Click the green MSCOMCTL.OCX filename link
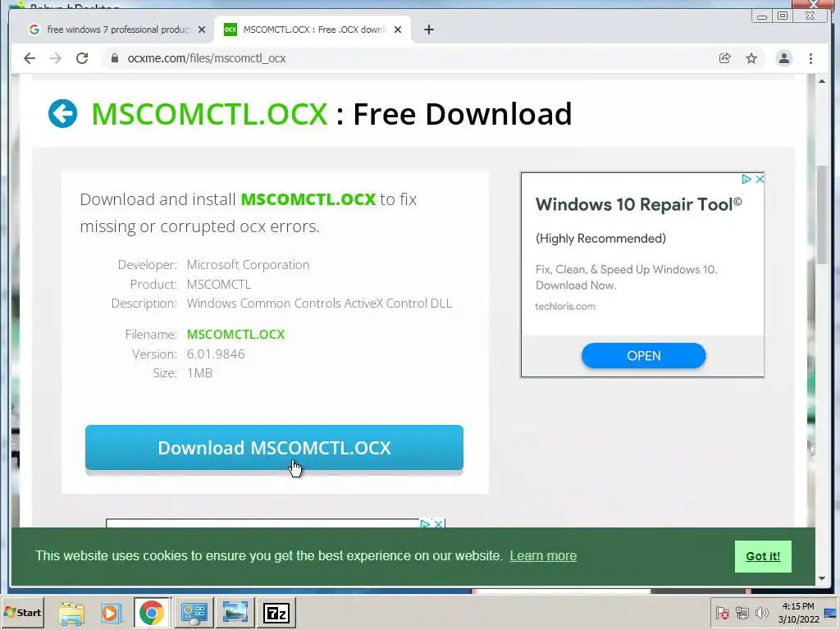Screen dimensions: 840x630 235,335
